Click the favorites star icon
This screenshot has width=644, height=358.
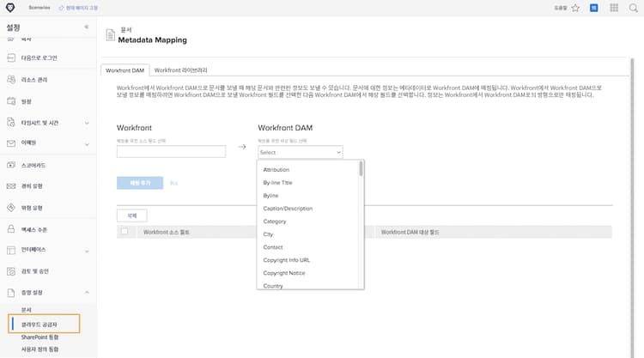tap(575, 8)
